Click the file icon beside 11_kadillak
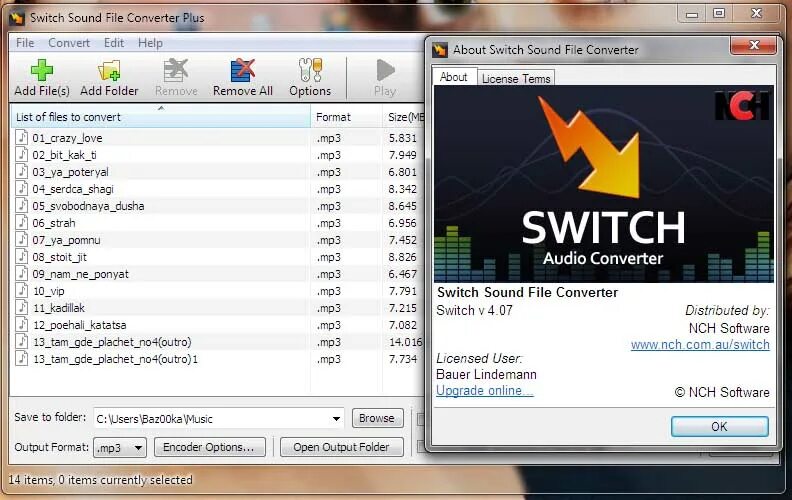The image size is (792, 500). [21, 308]
